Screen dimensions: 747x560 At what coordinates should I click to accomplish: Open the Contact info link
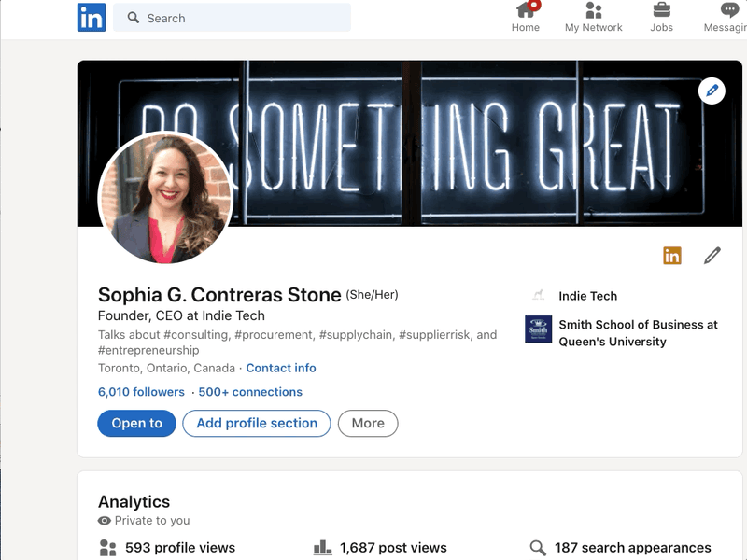click(x=280, y=368)
